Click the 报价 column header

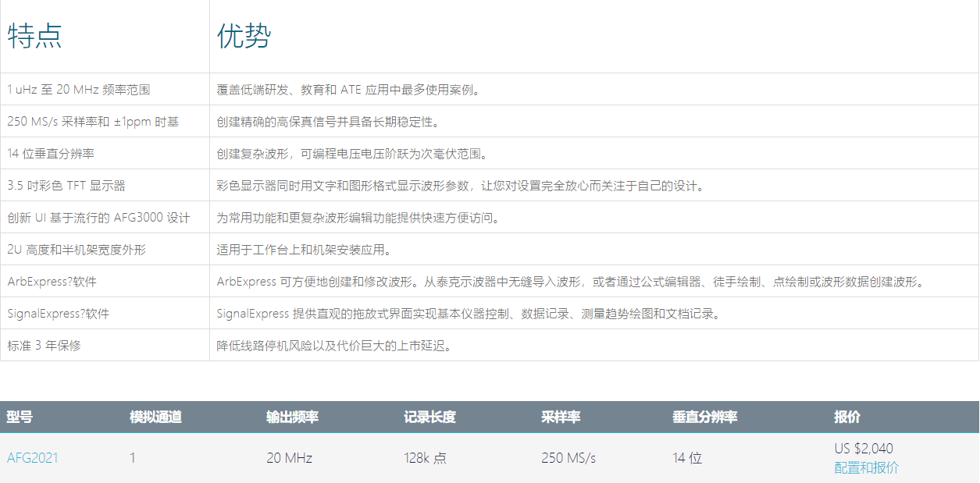click(x=846, y=417)
